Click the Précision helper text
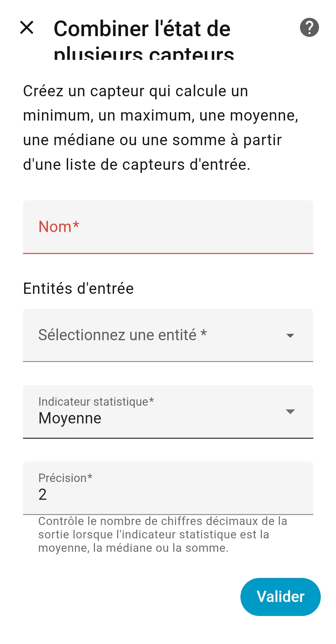 tap(162, 534)
